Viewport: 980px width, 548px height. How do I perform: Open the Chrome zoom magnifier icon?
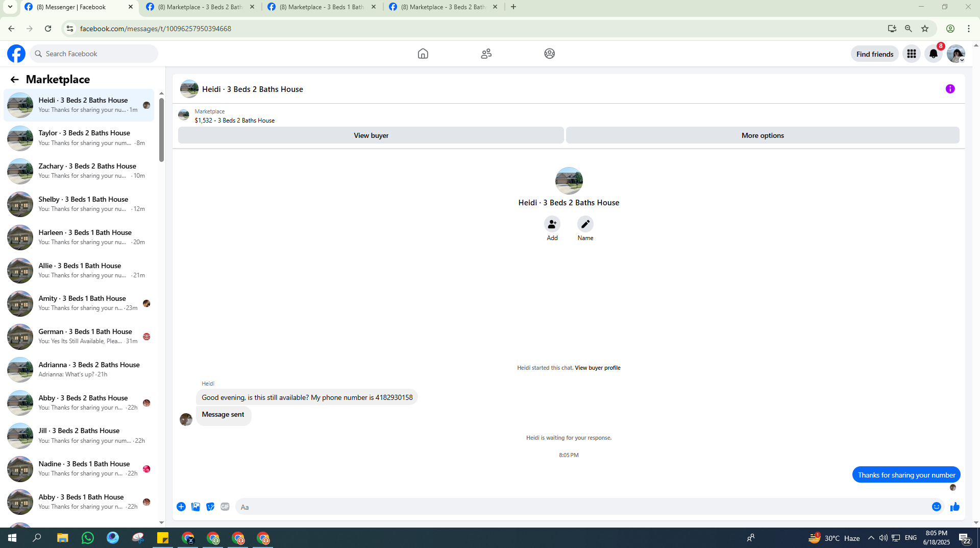point(909,29)
